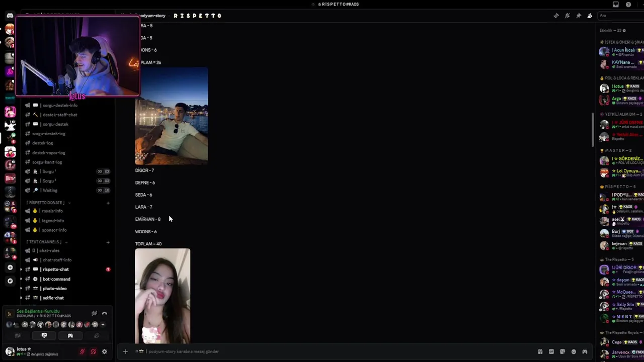This screenshot has width=644, height=362.
Task: Open soundboard icon in voice panel
Action: [97, 335]
